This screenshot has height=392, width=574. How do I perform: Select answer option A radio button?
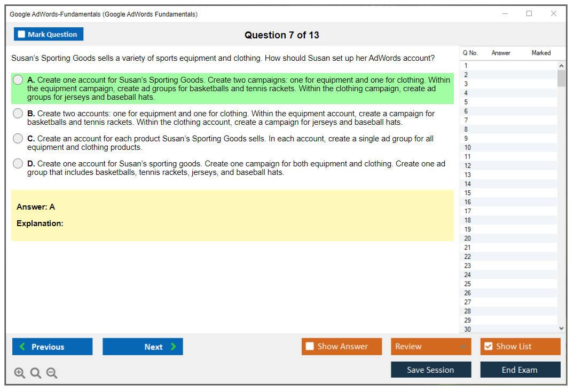[18, 80]
